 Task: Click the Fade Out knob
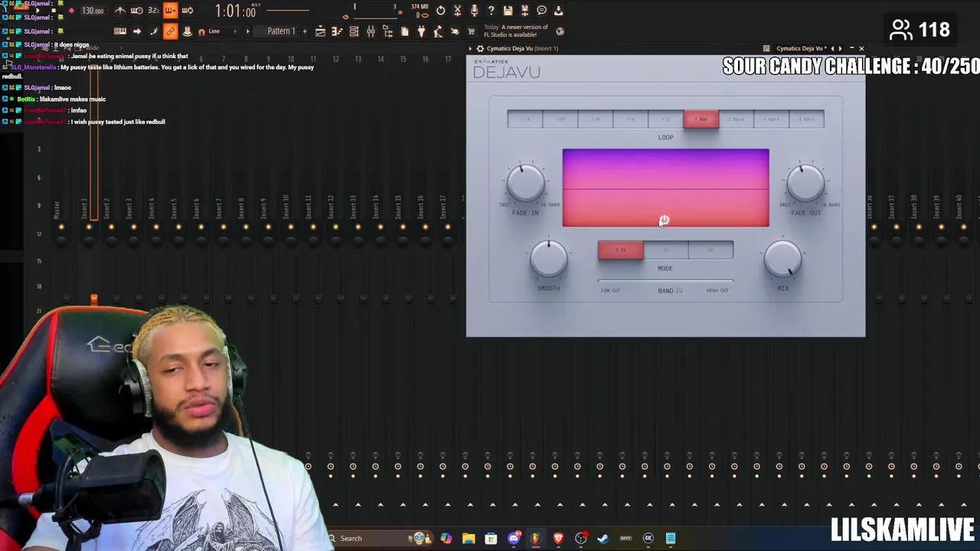[x=805, y=184]
